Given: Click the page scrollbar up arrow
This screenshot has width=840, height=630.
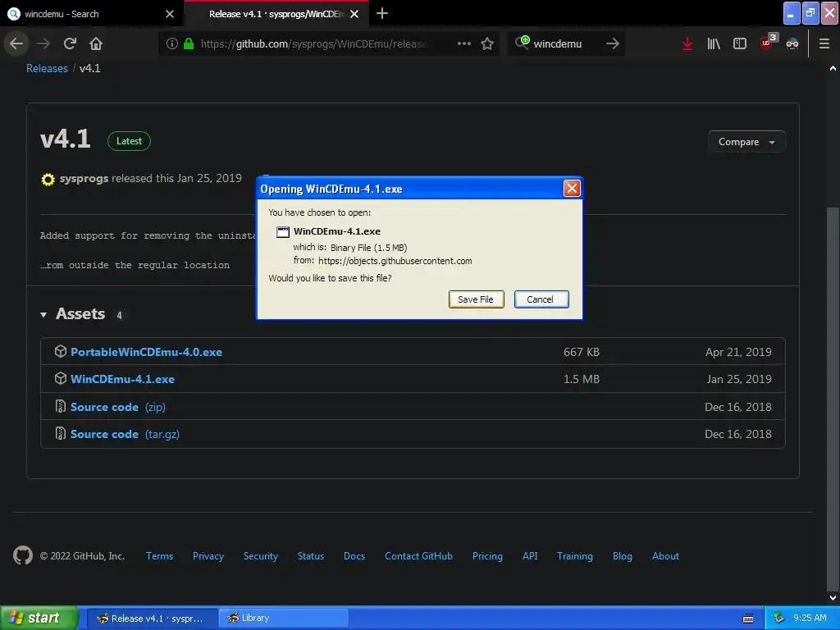Looking at the screenshot, I should (833, 69).
